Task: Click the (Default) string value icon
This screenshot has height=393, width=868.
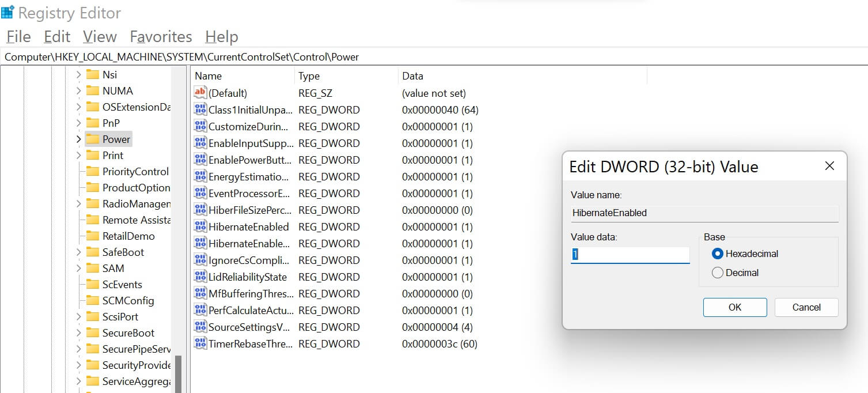Action: (200, 93)
